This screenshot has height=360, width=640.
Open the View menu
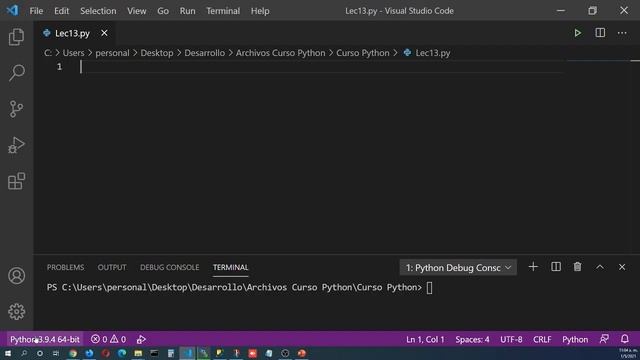[x=136, y=11]
